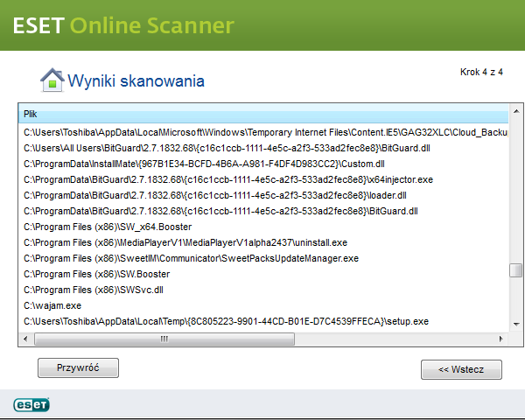Select the SW_x64.Booster row

coord(263,227)
